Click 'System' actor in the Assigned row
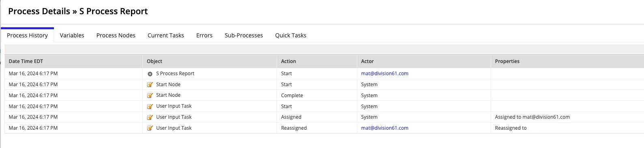The height and width of the screenshot is (148, 644). point(369,117)
